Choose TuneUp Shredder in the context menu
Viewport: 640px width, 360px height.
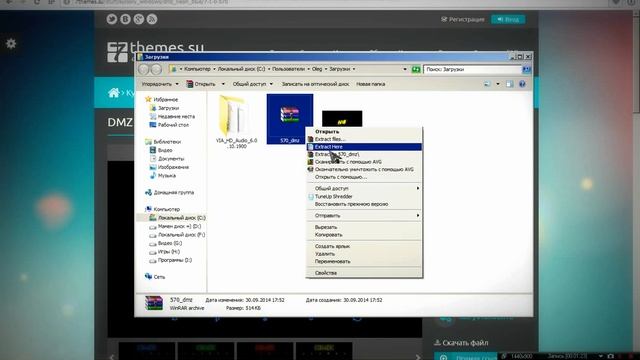coord(364,196)
